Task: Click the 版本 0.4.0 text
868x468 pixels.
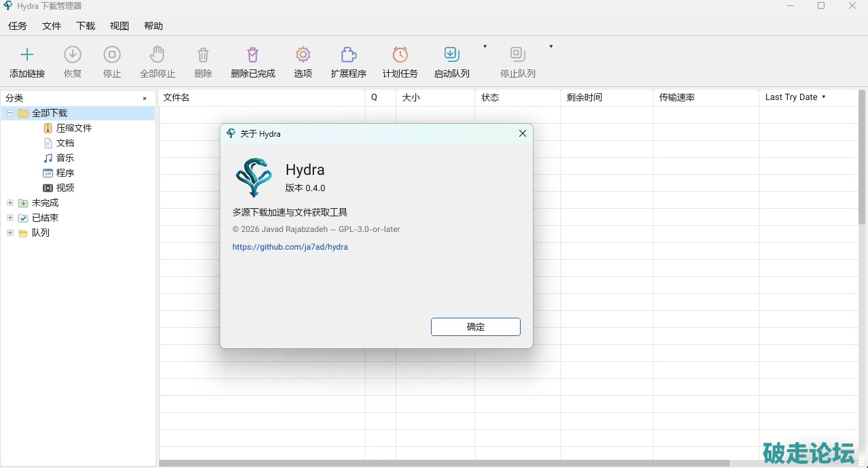Action: point(305,188)
